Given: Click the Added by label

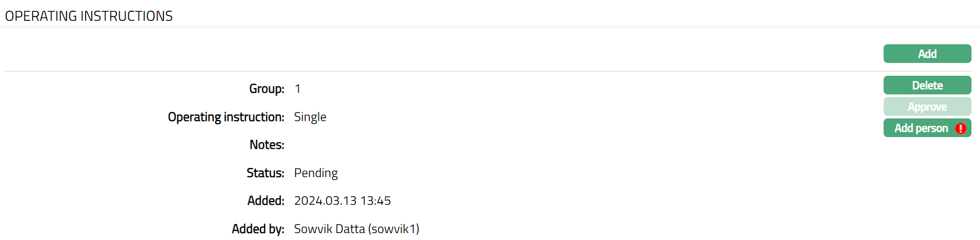Looking at the screenshot, I should (x=258, y=229).
